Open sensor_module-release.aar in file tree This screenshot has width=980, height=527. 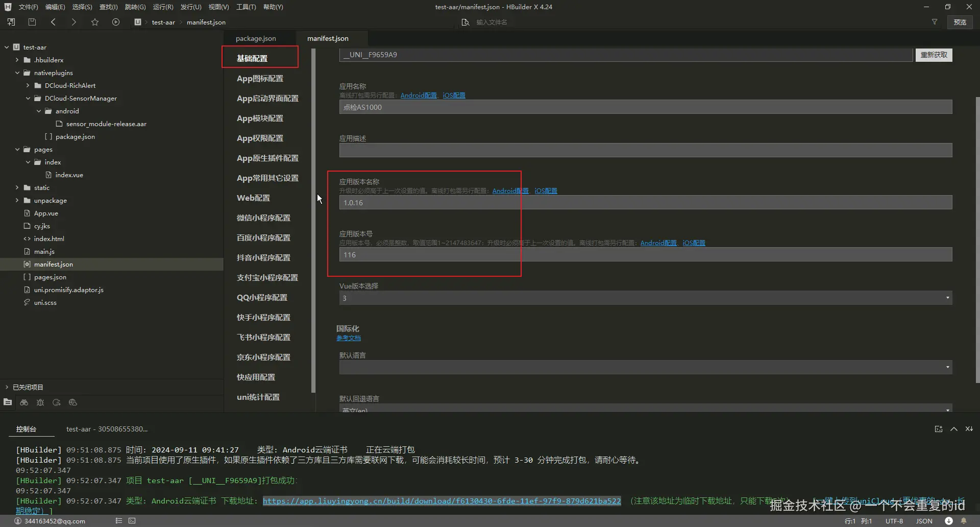click(106, 124)
